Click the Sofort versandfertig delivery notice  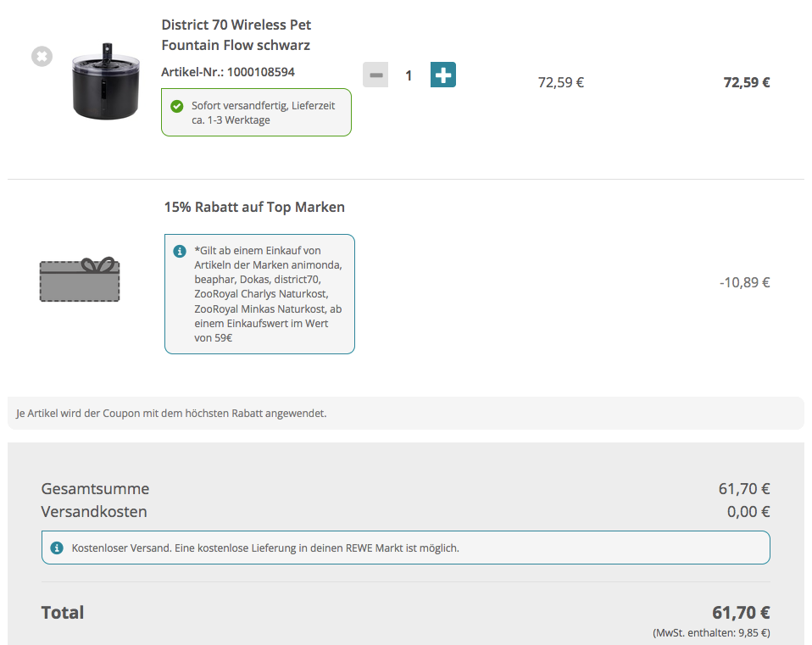[263, 113]
